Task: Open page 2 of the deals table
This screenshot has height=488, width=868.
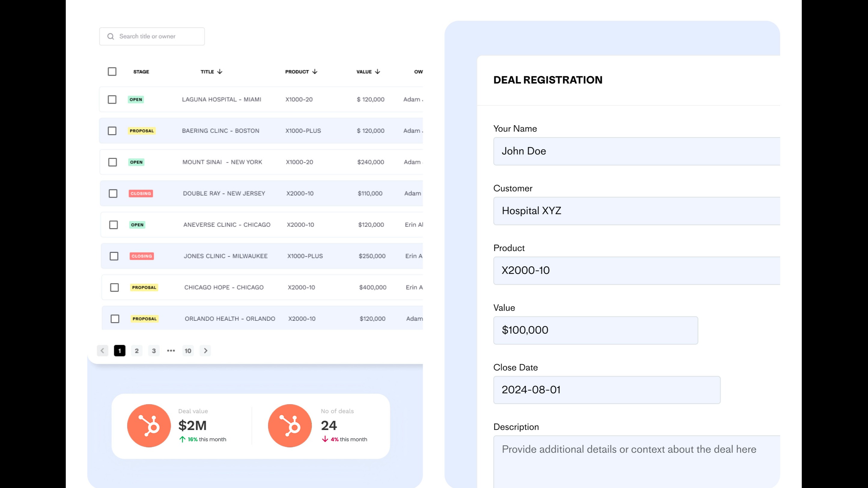Action: (136, 350)
